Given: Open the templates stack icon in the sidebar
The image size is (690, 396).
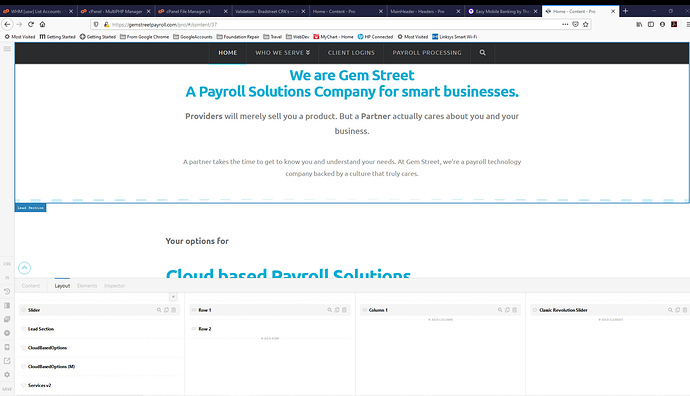Looking at the screenshot, I should pyautogui.click(x=7, y=319).
